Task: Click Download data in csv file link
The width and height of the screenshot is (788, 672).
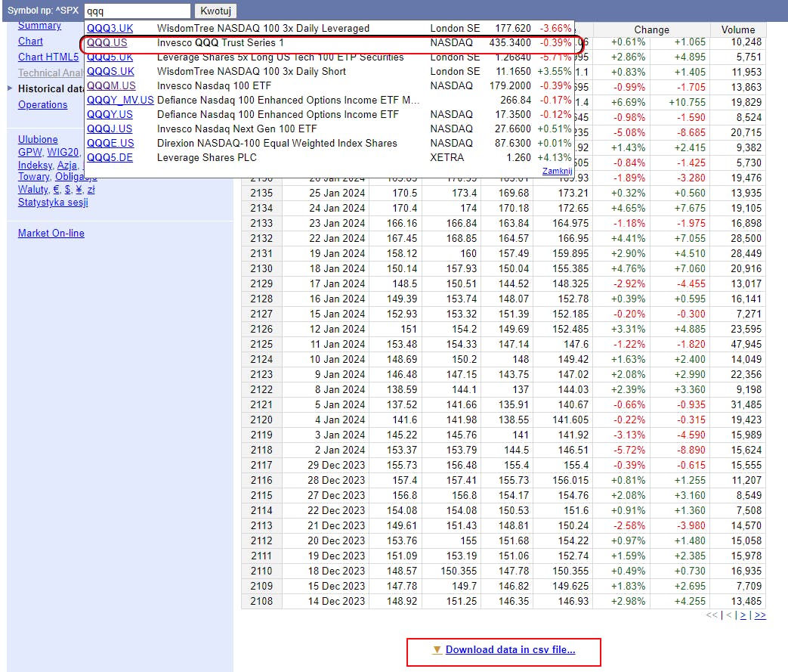Action: pos(510,650)
